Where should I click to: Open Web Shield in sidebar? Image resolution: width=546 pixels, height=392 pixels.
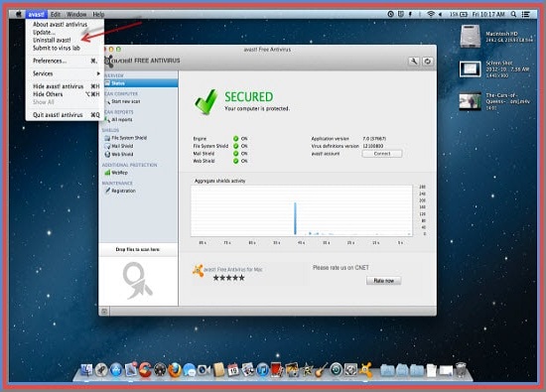click(x=122, y=154)
